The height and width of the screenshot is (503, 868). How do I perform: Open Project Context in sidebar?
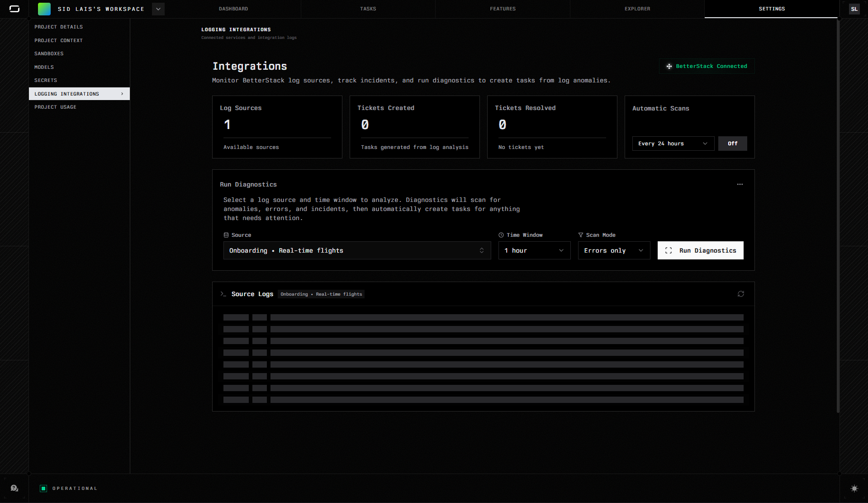[x=79, y=40]
